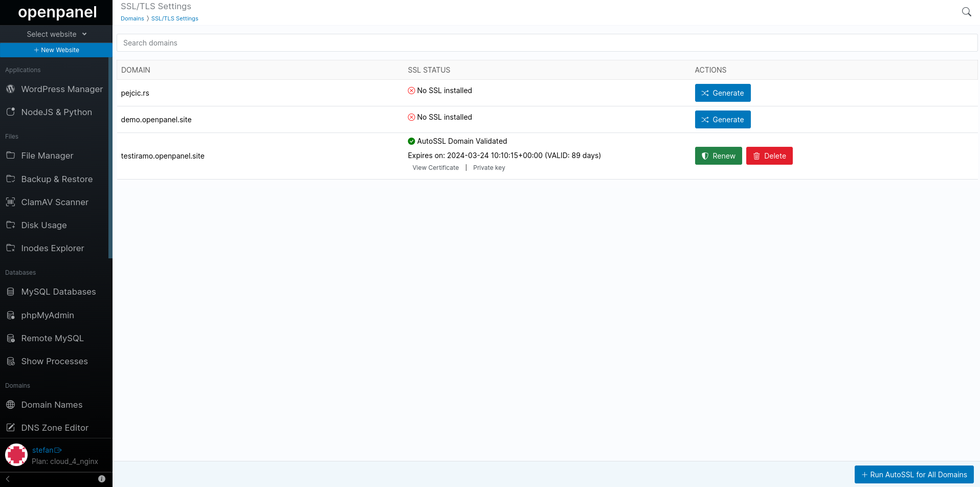Click the DOMAIN column header
This screenshot has height=487, width=980.
pyautogui.click(x=136, y=70)
